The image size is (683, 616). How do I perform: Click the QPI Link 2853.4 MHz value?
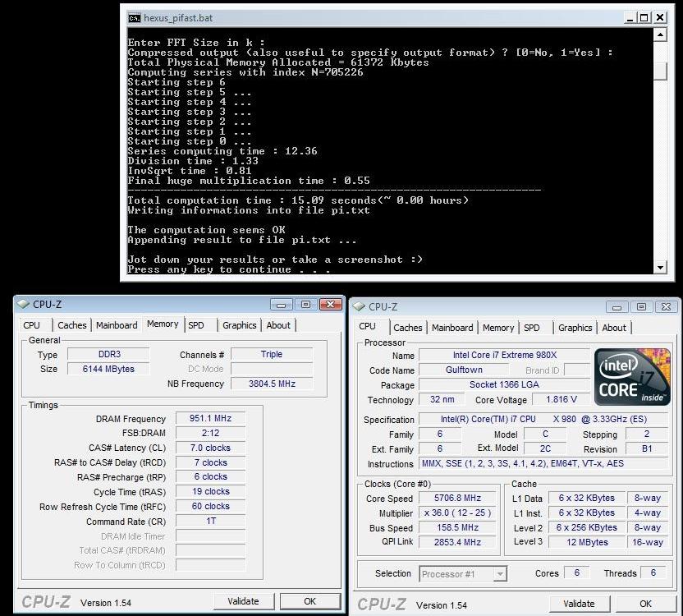(457, 542)
